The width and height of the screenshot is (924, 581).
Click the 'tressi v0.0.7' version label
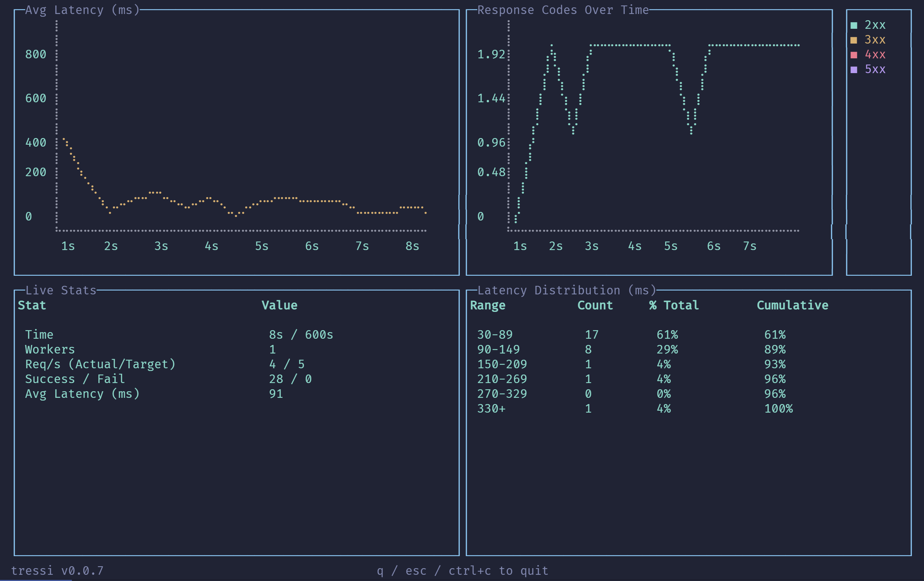[x=57, y=571]
